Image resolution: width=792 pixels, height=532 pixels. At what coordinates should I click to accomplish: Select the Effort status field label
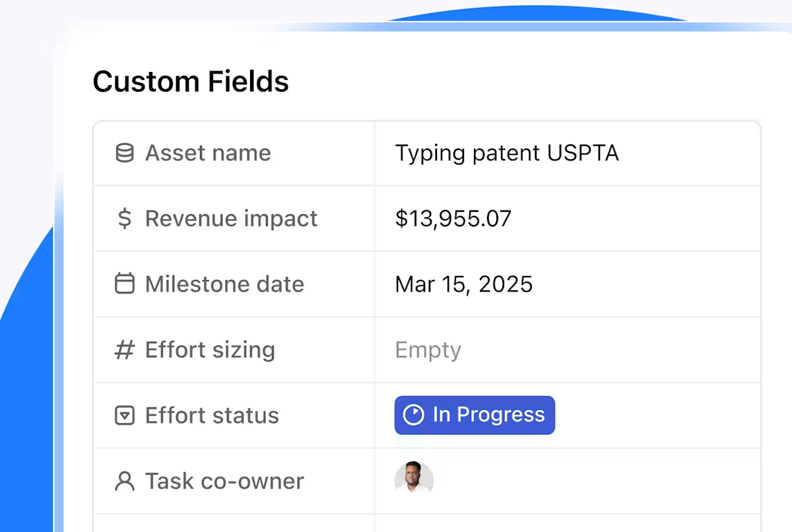point(212,415)
